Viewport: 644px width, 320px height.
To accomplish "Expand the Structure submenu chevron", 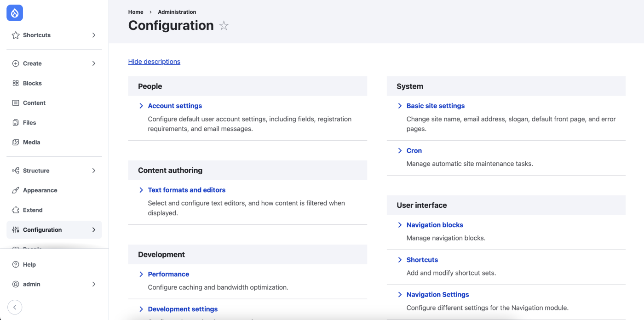I will click(94, 171).
